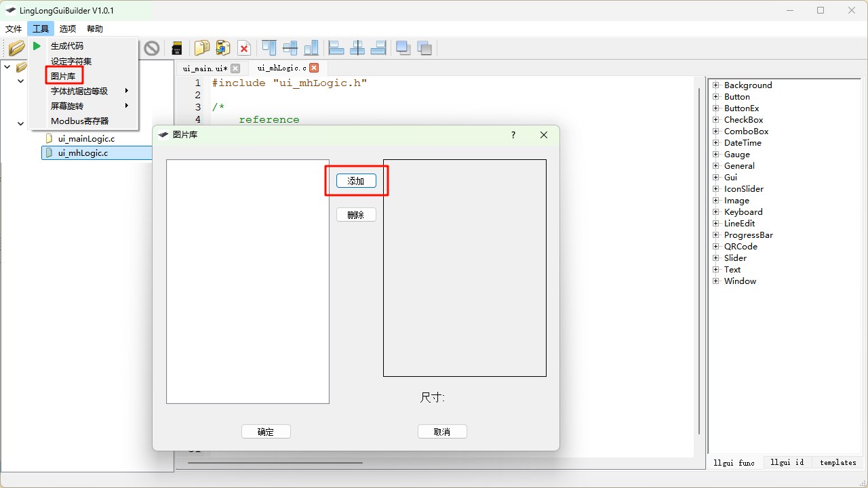The width and height of the screenshot is (868, 488).
Task: Click the 添加 button in image library
Action: point(356,181)
